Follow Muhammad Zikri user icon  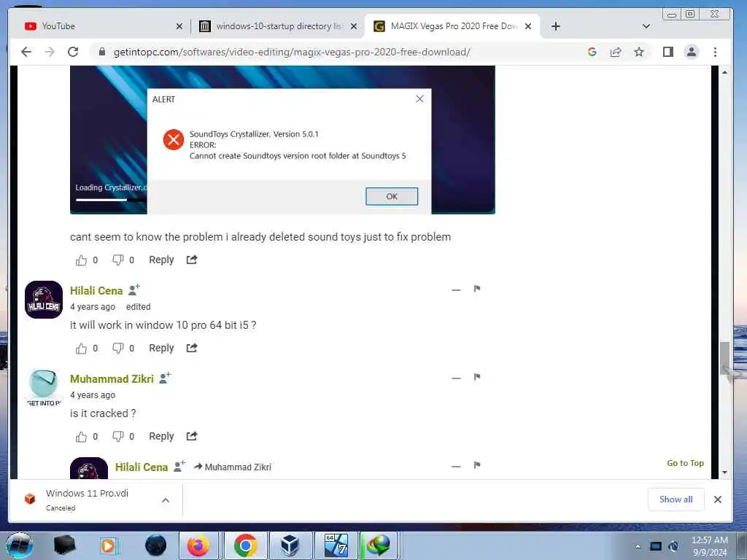click(165, 378)
